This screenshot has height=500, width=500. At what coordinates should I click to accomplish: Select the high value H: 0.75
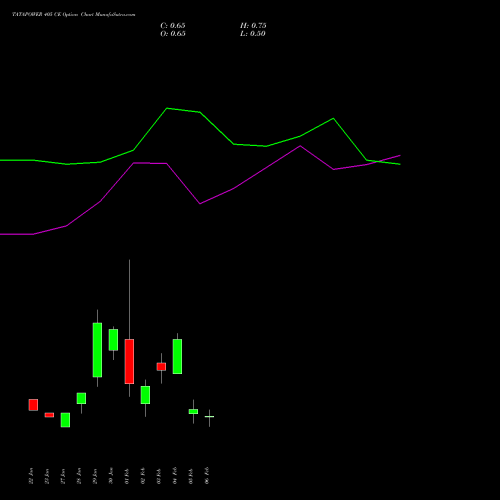click(x=253, y=26)
